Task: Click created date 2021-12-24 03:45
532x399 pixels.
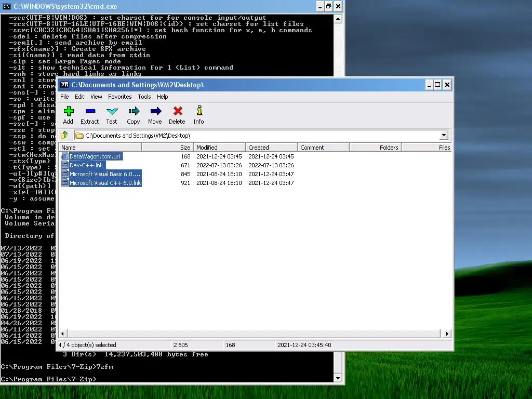Action: click(271, 156)
